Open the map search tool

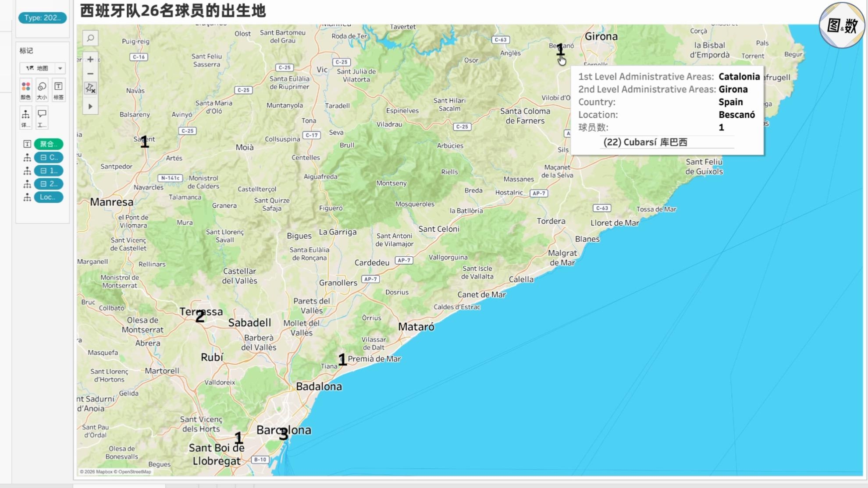pyautogui.click(x=90, y=38)
